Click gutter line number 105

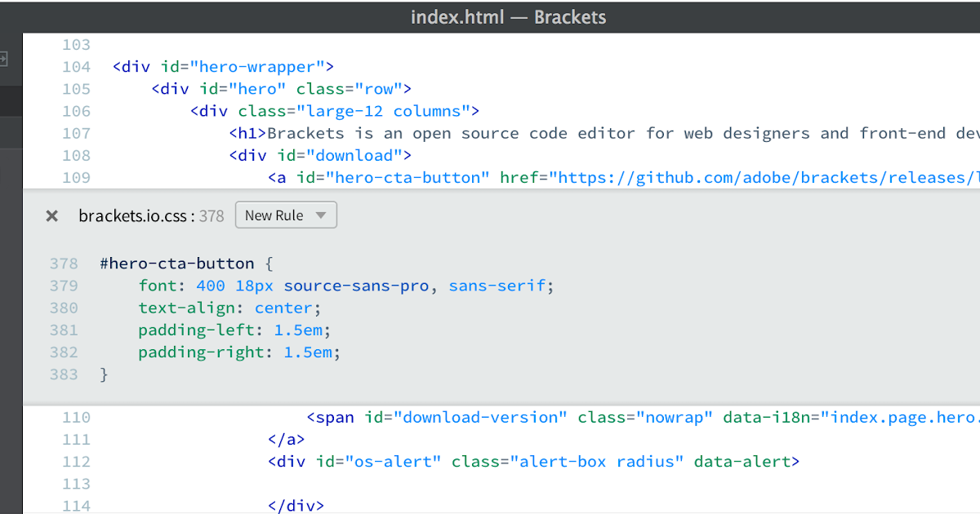[x=76, y=89]
